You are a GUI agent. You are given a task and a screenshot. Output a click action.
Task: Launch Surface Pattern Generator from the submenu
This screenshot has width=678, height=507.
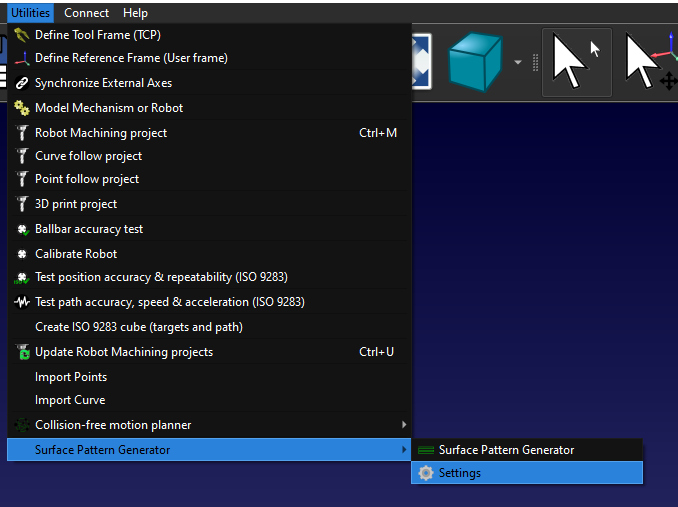tap(527, 450)
